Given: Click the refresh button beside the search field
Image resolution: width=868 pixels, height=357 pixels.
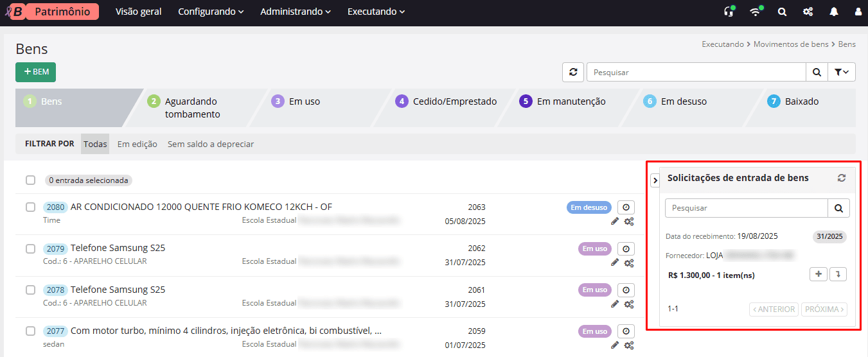Looking at the screenshot, I should (x=572, y=73).
